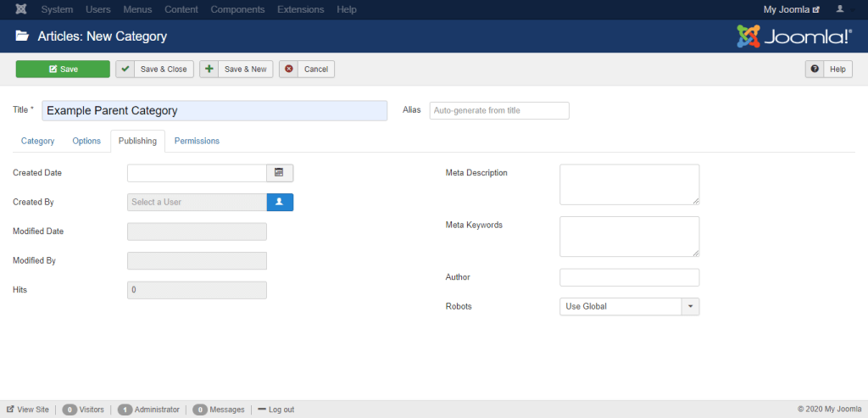Click the green Save button

[x=63, y=70]
